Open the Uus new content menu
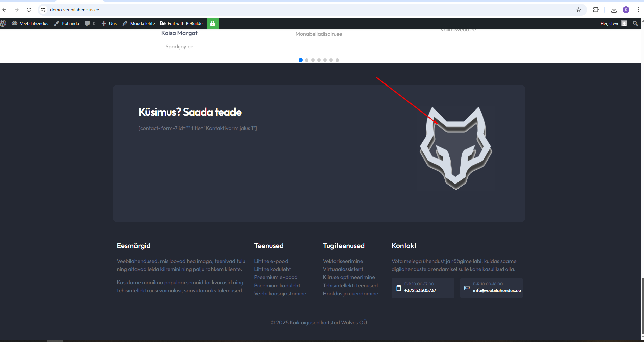644x342 pixels. pos(109,23)
